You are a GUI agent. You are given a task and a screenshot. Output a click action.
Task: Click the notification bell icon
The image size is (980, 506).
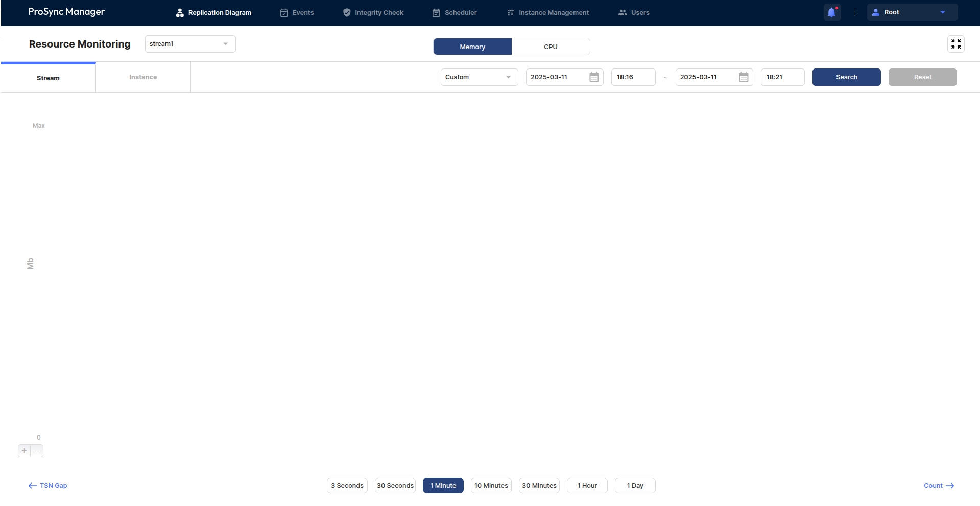coord(831,12)
